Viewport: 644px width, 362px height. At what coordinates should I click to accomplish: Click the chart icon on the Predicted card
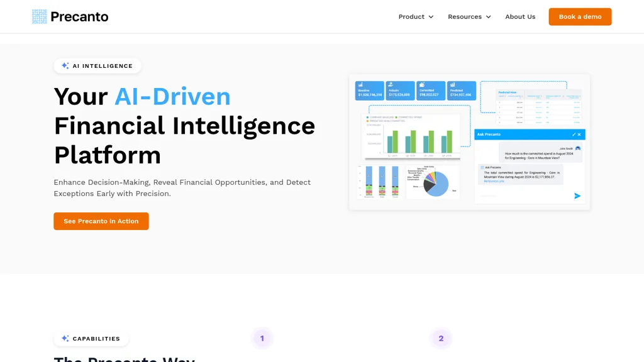[453, 85]
